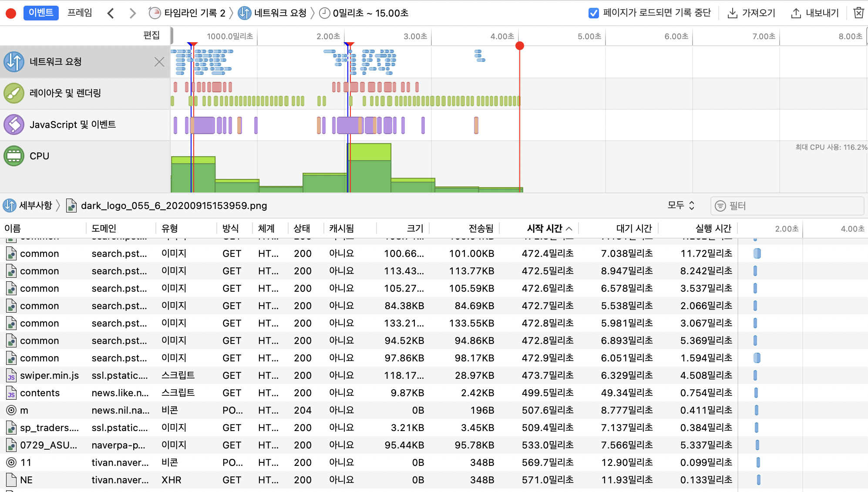Toggle 페이지가 로드되면 기록 중단 checkbox

[593, 13]
